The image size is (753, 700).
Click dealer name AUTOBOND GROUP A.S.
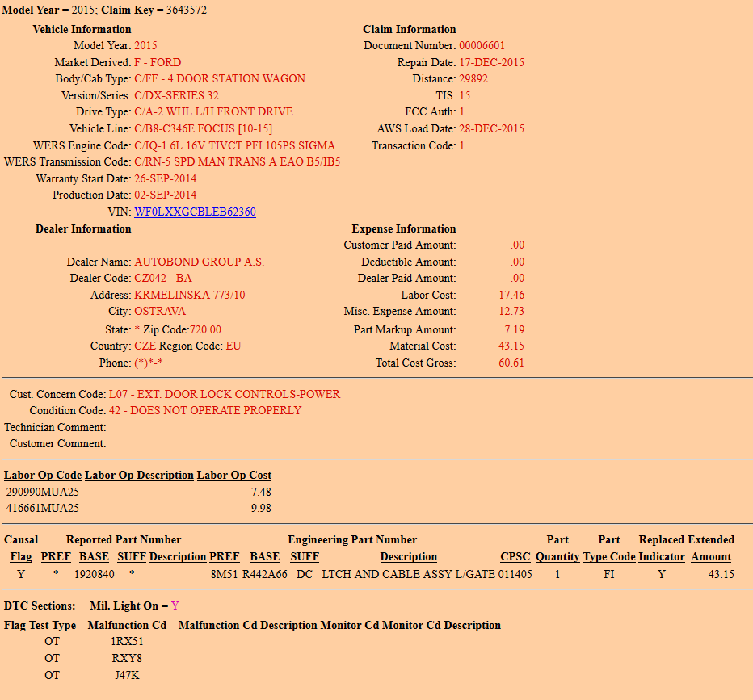199,262
